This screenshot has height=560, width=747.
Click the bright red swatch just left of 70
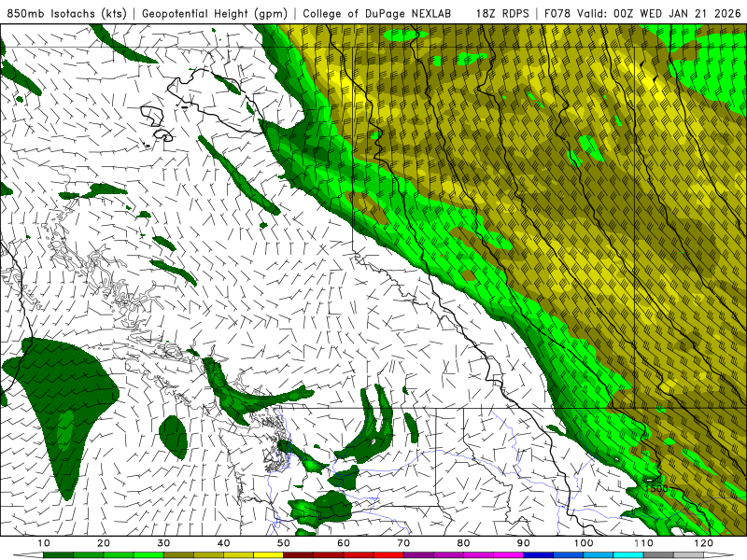[x=388, y=555]
